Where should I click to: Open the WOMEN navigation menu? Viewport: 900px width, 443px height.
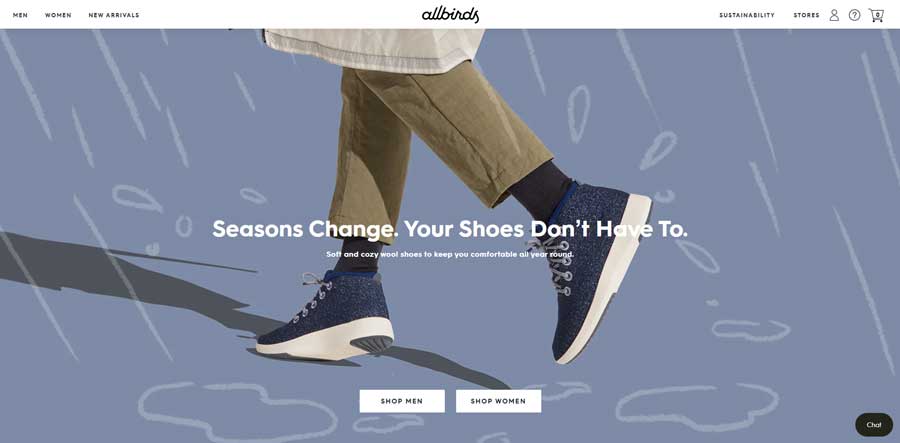pyautogui.click(x=58, y=15)
